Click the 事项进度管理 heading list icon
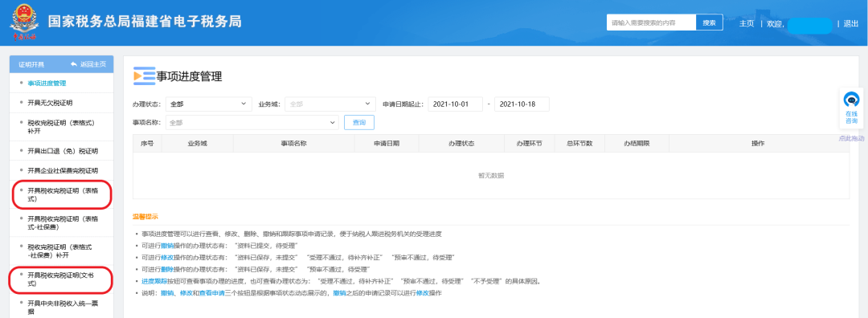Screen dimensions: 868x318 pyautogui.click(x=144, y=76)
